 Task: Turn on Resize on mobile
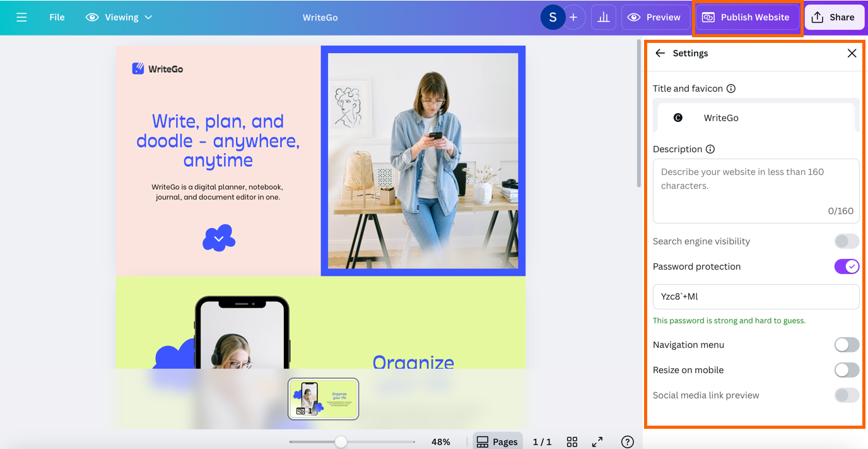(847, 370)
